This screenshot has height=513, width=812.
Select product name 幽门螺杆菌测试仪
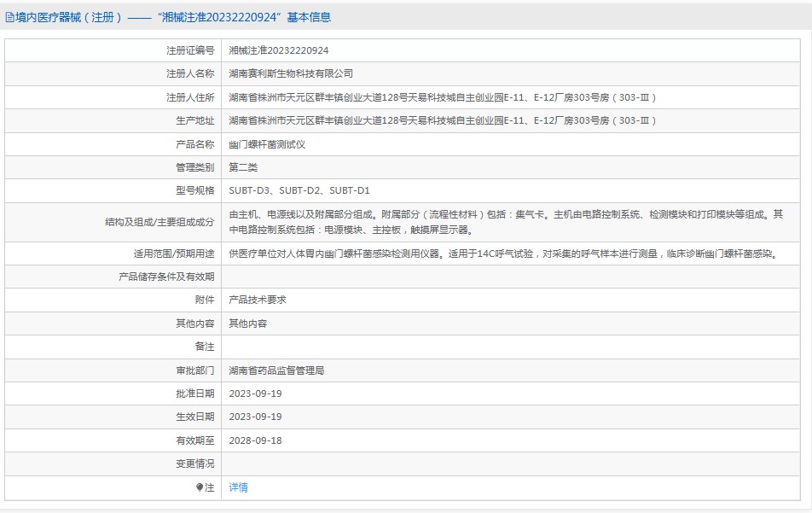(x=267, y=144)
